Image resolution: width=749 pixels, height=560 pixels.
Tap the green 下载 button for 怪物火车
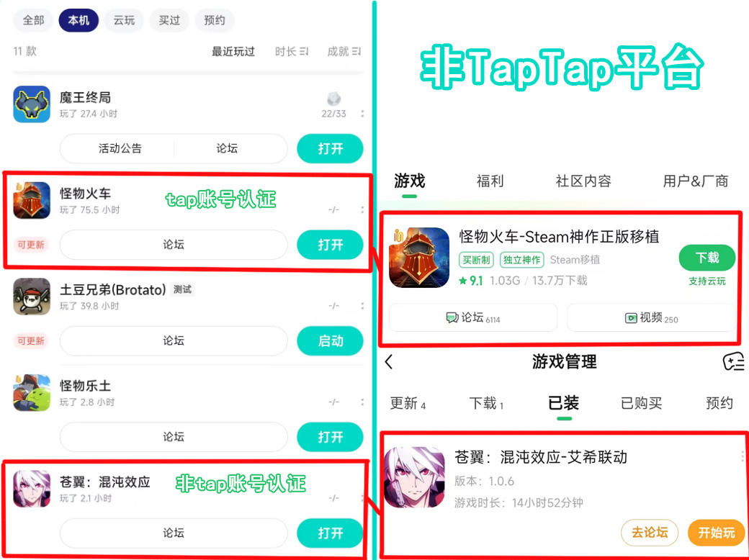click(707, 258)
